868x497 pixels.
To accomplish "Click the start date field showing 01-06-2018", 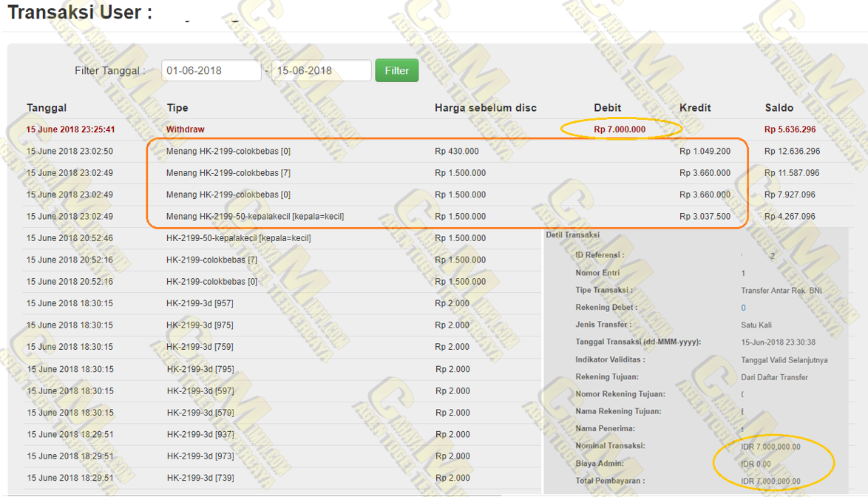I will click(x=211, y=70).
